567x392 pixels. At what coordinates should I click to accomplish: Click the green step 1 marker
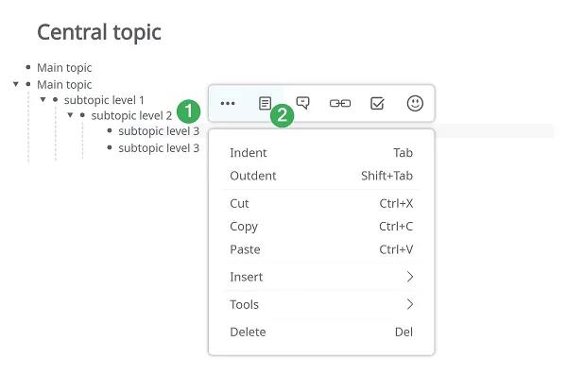pyautogui.click(x=188, y=111)
